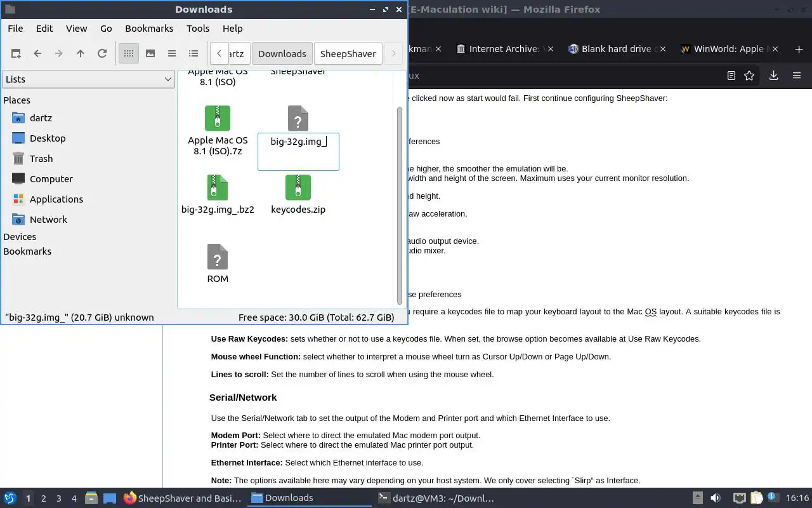The width and height of the screenshot is (812, 508).
Task: Switch to Blank hard drive Firefox tab
Action: coord(617,49)
